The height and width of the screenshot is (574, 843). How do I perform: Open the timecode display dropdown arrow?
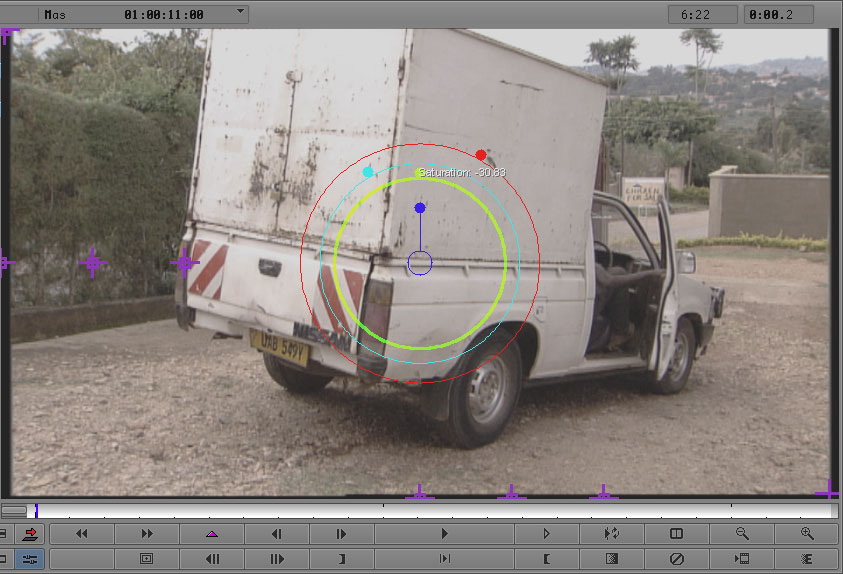click(240, 13)
